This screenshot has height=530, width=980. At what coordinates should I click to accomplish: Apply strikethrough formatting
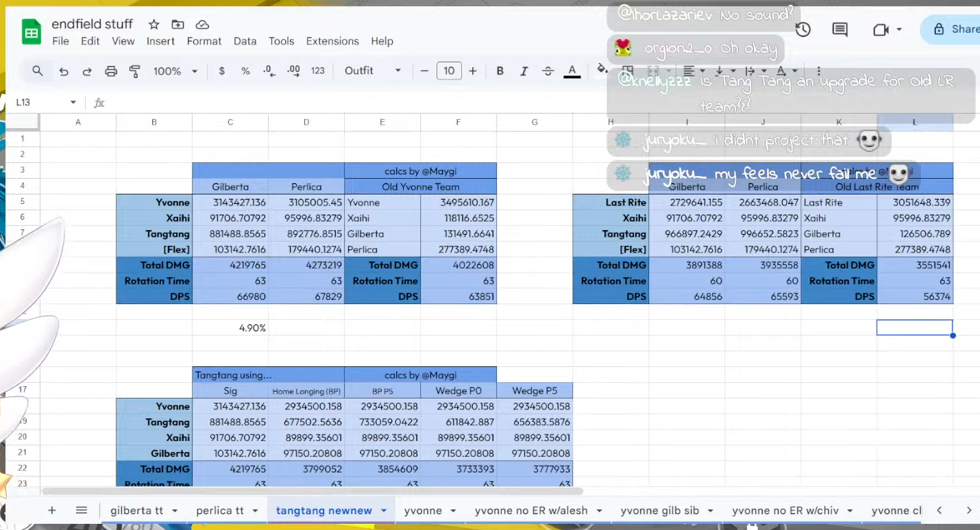pos(548,71)
